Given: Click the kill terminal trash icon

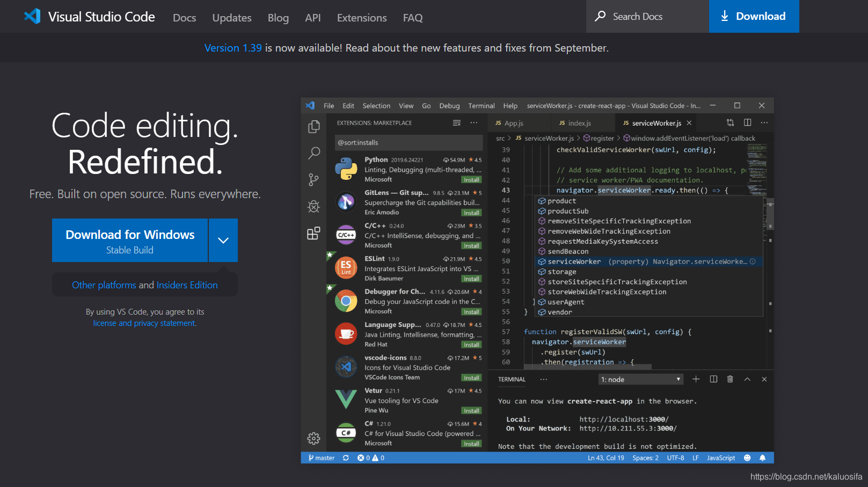Looking at the screenshot, I should tap(730, 379).
